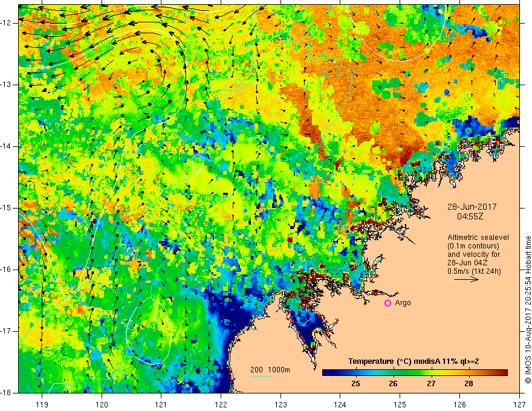Click the IMOS copyright timestamp text
This screenshot has height=411, width=532.
point(528,310)
